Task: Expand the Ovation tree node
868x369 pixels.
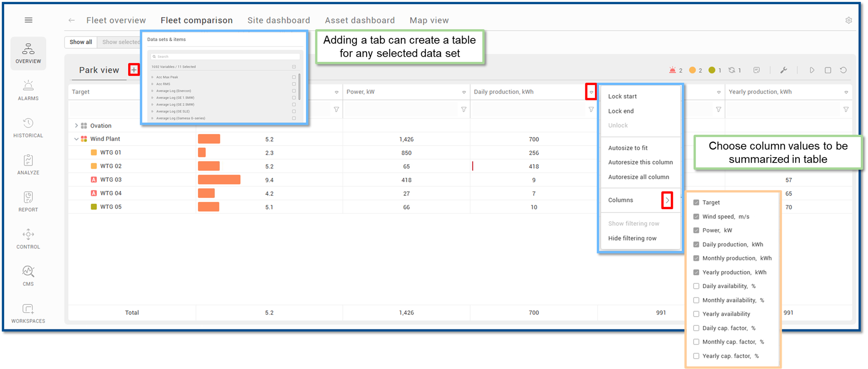Action: point(76,126)
